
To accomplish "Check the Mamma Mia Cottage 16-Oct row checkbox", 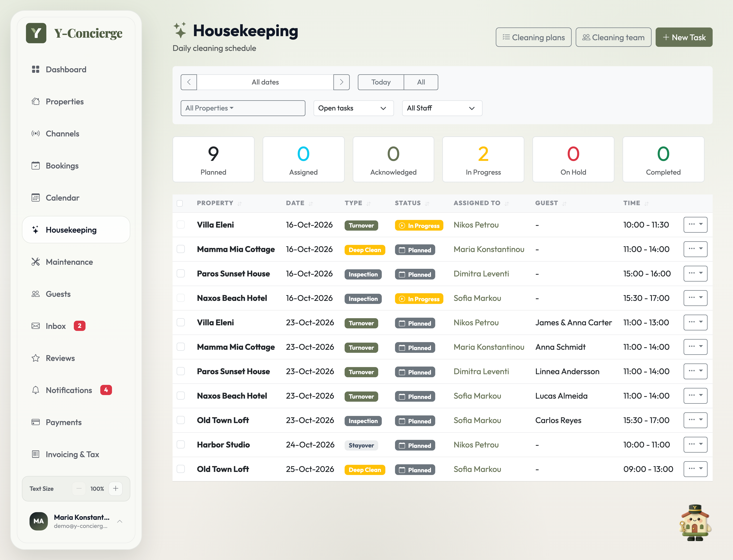I will click(181, 249).
